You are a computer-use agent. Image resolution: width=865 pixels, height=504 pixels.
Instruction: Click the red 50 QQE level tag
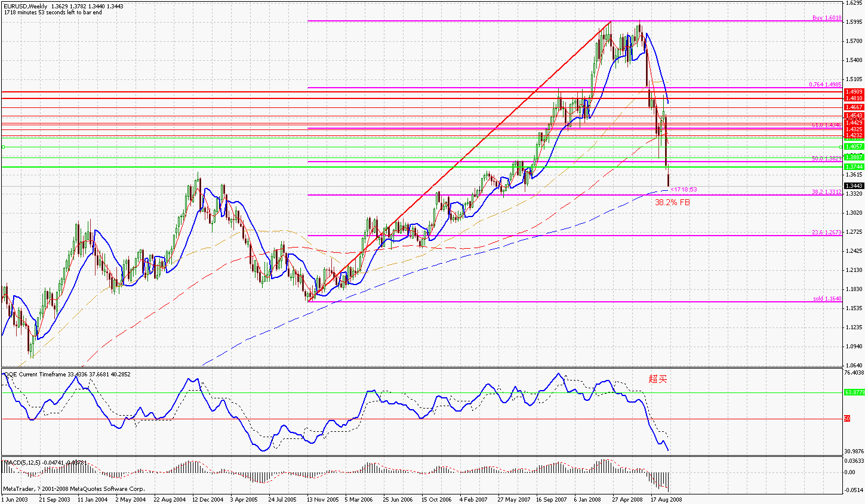point(847,419)
